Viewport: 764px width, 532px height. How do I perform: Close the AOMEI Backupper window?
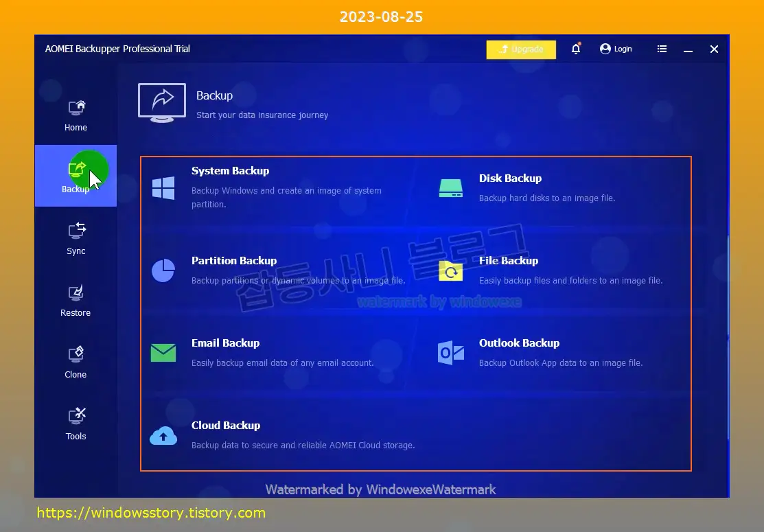click(x=715, y=49)
